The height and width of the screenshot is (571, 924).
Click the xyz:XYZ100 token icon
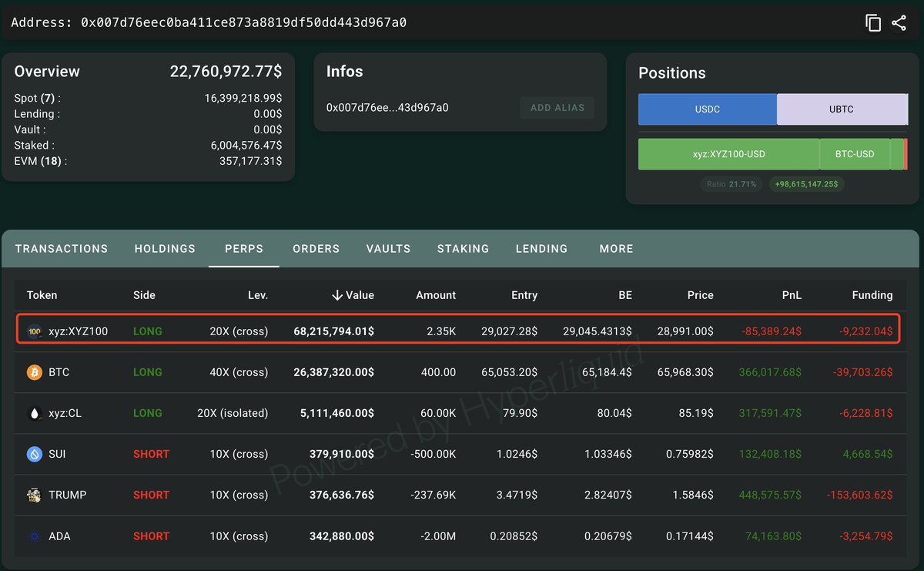[x=35, y=331]
